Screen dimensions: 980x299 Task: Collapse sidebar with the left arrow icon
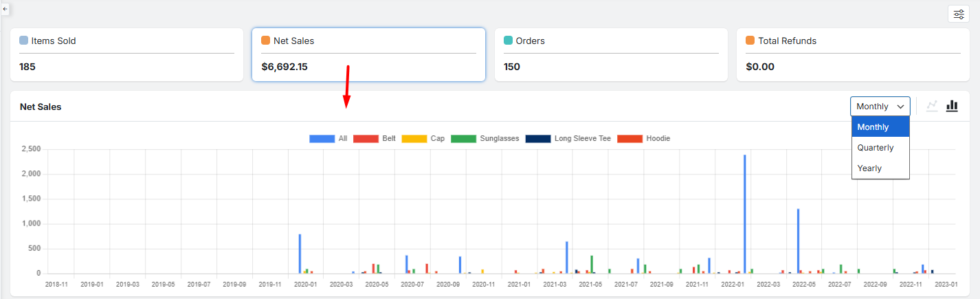5,8
